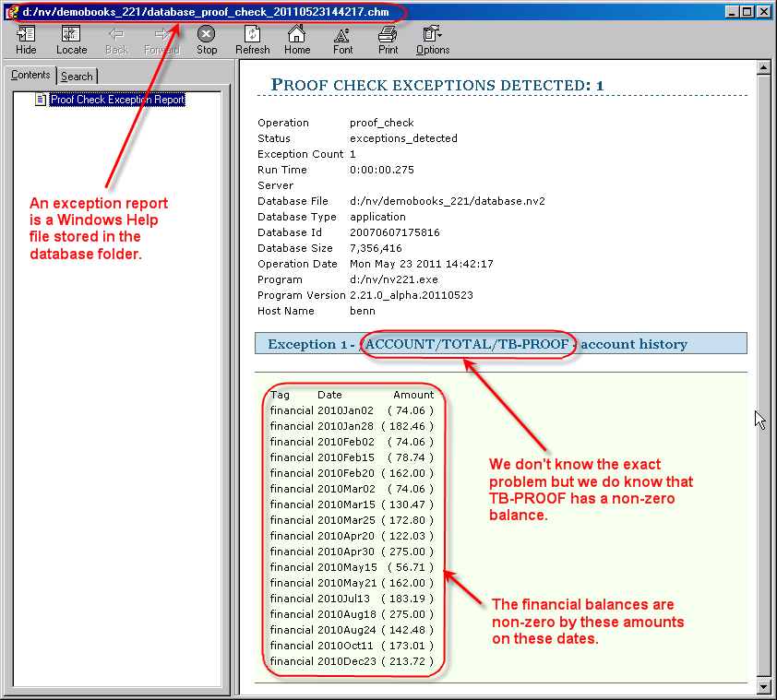Close the help viewer window
The image size is (777, 700).
click(x=764, y=12)
